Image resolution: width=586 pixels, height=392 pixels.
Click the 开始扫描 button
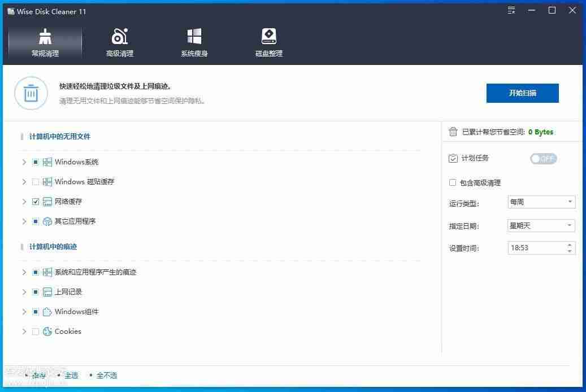[x=522, y=93]
